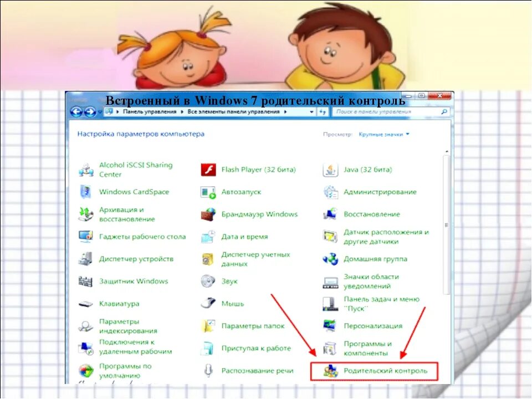Click the Распознавание речи microphone icon
Screen dimensions: 532x399
pos(208,371)
